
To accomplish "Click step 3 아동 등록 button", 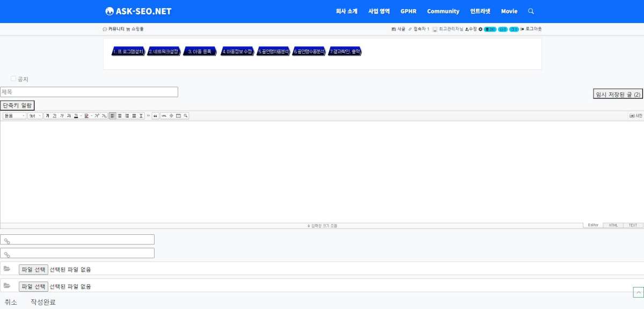I will (x=200, y=52).
